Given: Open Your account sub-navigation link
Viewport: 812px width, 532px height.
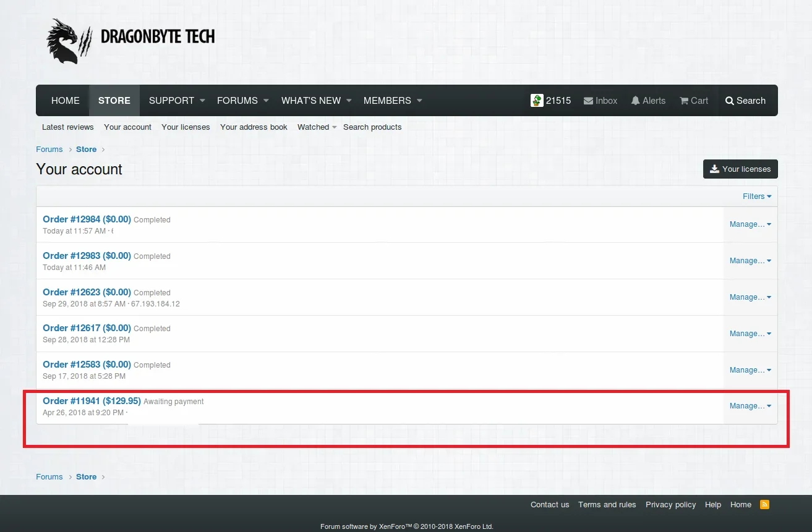Looking at the screenshot, I should tap(127, 127).
